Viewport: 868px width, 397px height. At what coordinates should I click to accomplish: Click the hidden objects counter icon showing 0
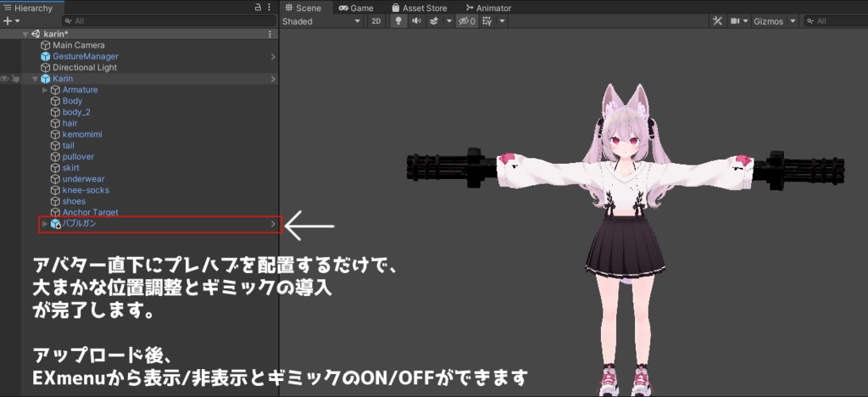pos(465,21)
